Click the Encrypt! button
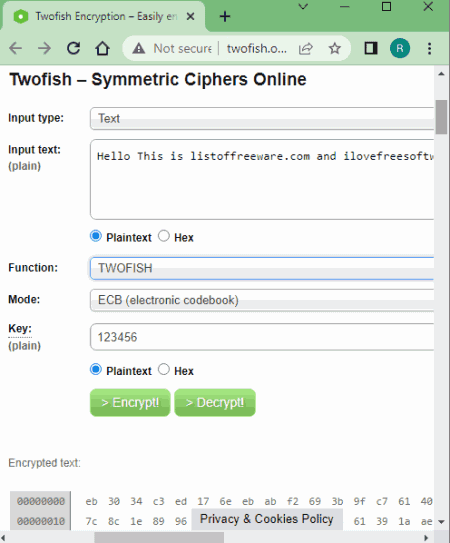Viewport: 450px width, 543px height. coord(130,402)
